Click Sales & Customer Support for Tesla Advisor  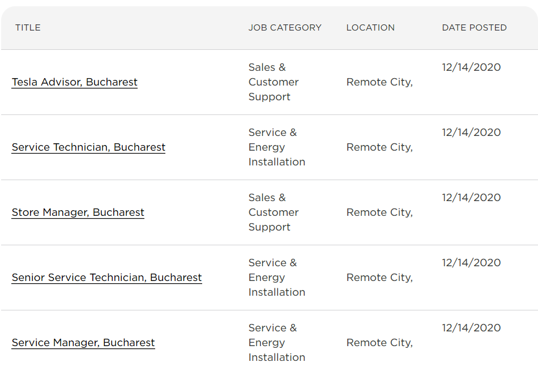274,82
